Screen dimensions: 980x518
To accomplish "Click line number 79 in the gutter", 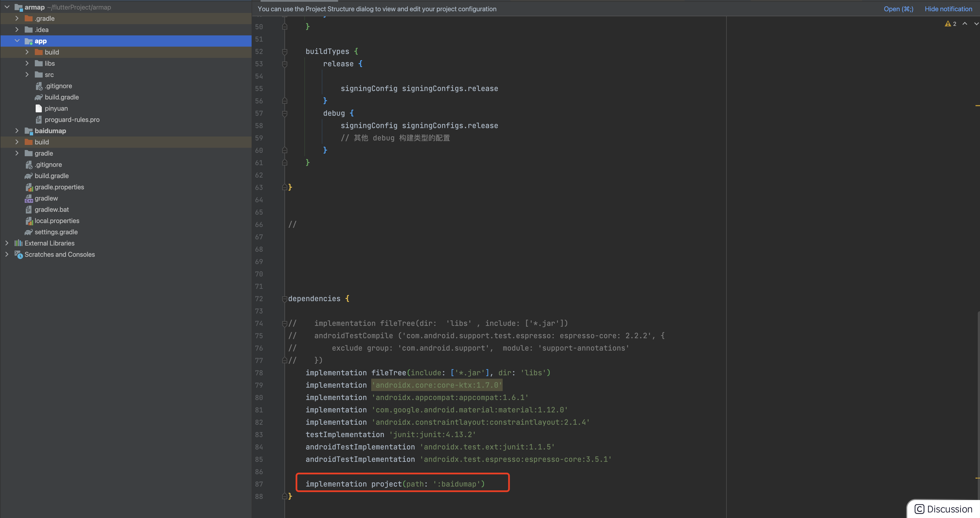I will [x=259, y=385].
